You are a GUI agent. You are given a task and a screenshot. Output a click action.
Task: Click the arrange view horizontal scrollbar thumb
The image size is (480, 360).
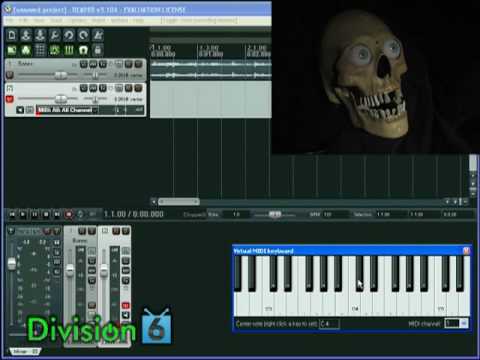tap(179, 201)
